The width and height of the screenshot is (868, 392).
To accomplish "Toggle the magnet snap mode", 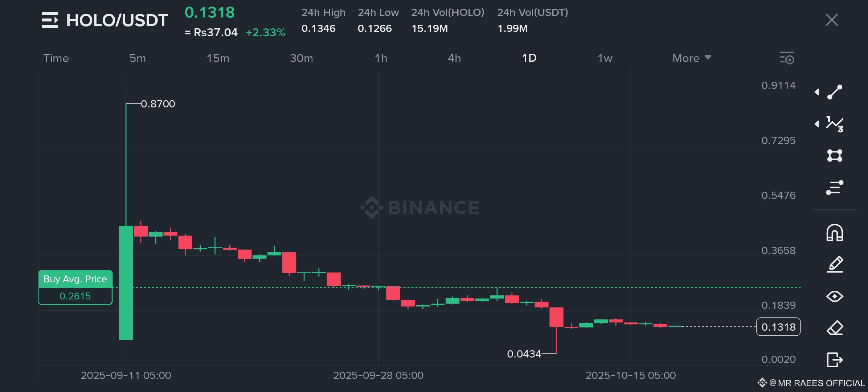I will point(835,233).
